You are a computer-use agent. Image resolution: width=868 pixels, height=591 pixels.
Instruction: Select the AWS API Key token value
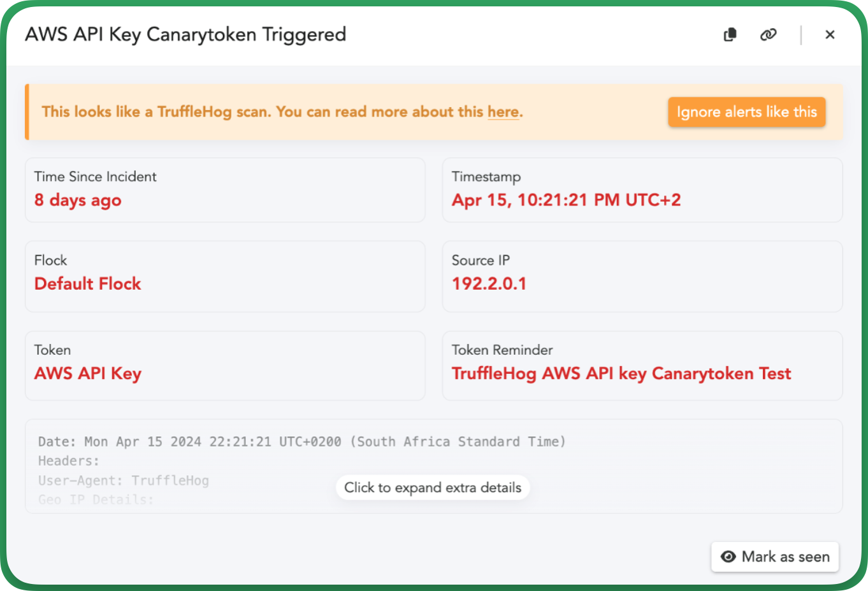pos(88,374)
